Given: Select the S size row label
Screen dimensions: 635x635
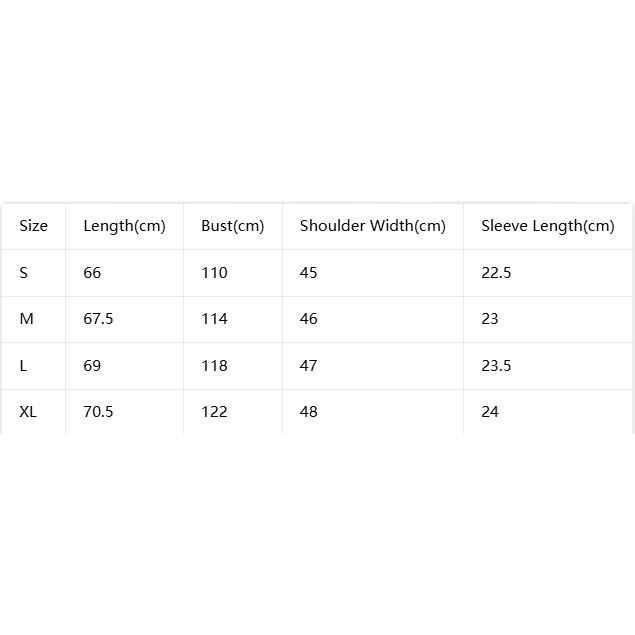Looking at the screenshot, I should click(x=23, y=273).
